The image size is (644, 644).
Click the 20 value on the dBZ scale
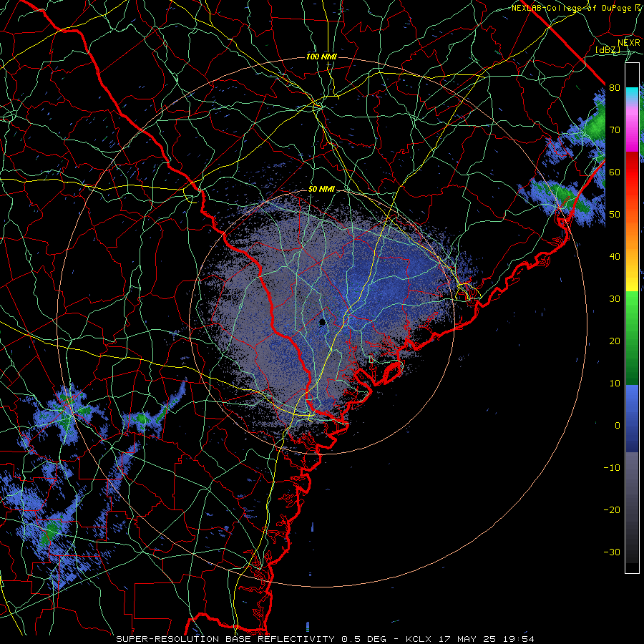(x=615, y=341)
